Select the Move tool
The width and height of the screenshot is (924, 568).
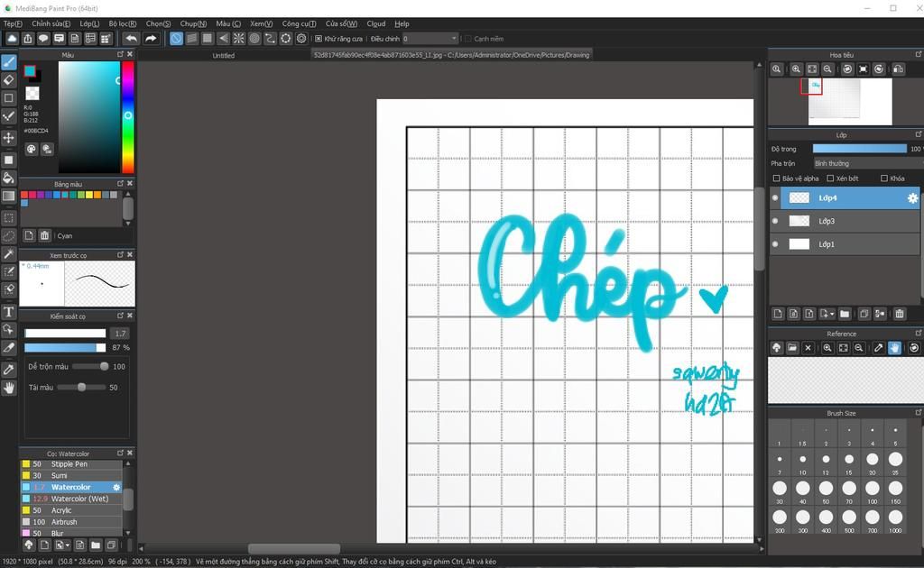tap(9, 138)
